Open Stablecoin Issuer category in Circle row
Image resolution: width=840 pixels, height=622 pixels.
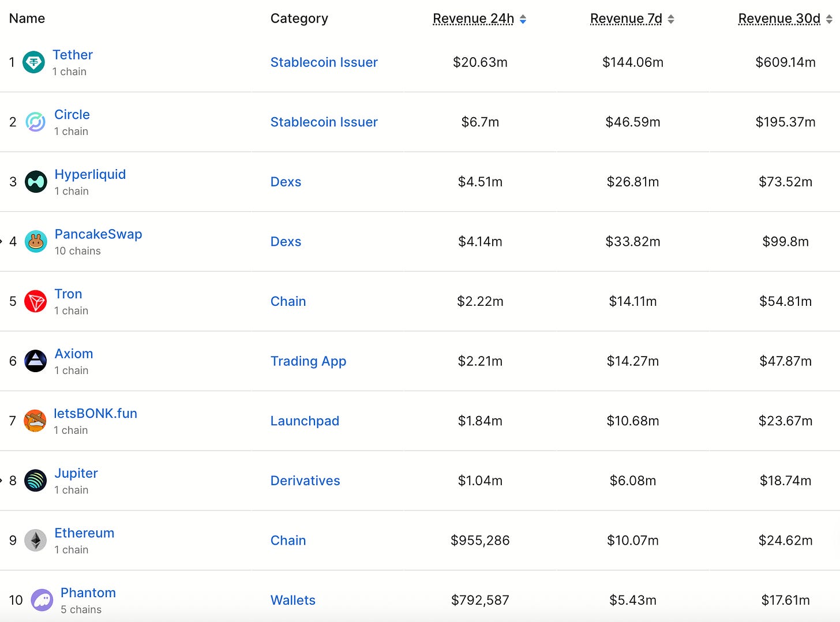pyautogui.click(x=324, y=122)
